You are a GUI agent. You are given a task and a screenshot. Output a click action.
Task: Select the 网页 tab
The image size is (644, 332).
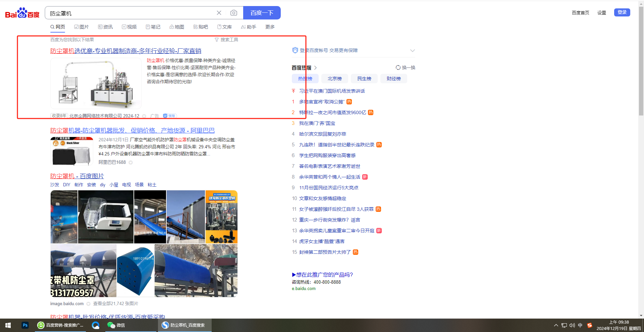58,27
